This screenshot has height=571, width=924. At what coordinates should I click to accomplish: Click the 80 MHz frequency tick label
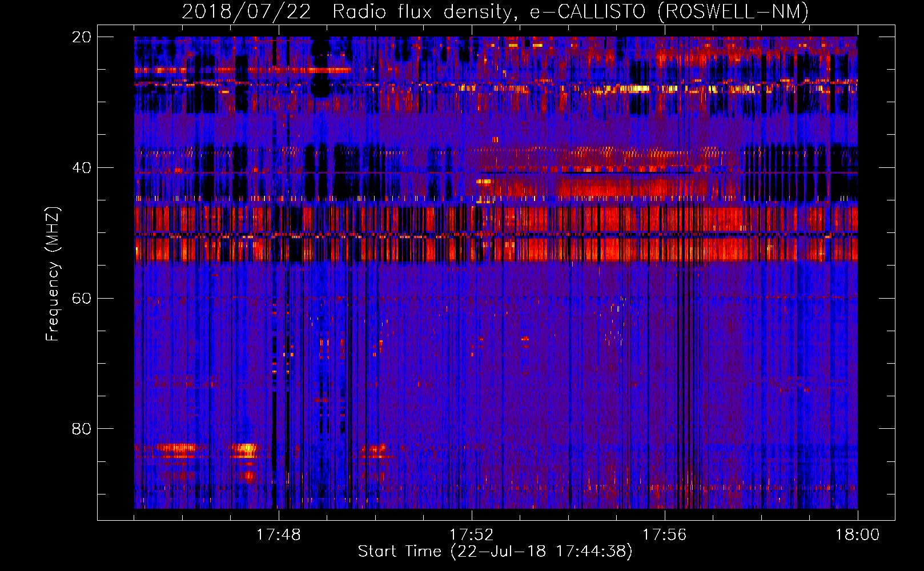click(x=82, y=429)
